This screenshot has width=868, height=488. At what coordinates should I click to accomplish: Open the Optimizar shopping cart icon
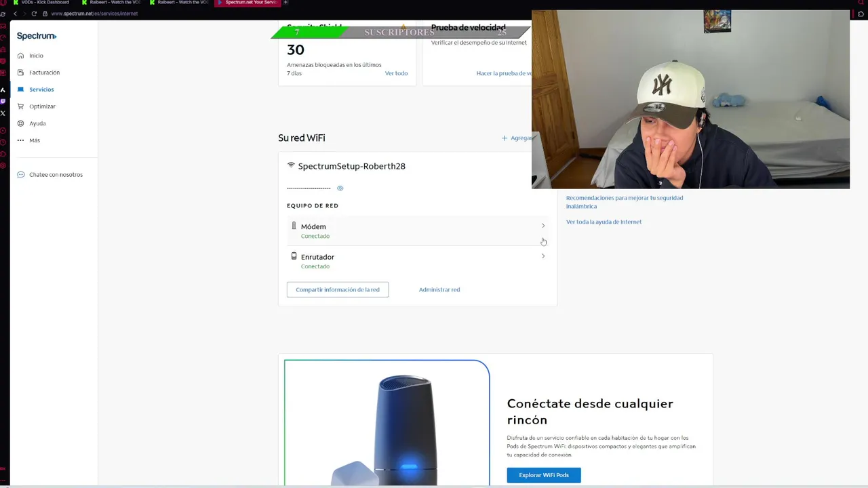click(20, 106)
